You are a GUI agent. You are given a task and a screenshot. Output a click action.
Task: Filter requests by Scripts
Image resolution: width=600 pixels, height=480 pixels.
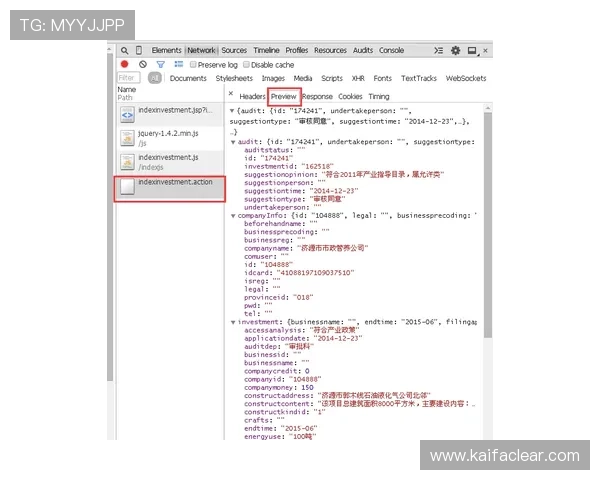332,78
